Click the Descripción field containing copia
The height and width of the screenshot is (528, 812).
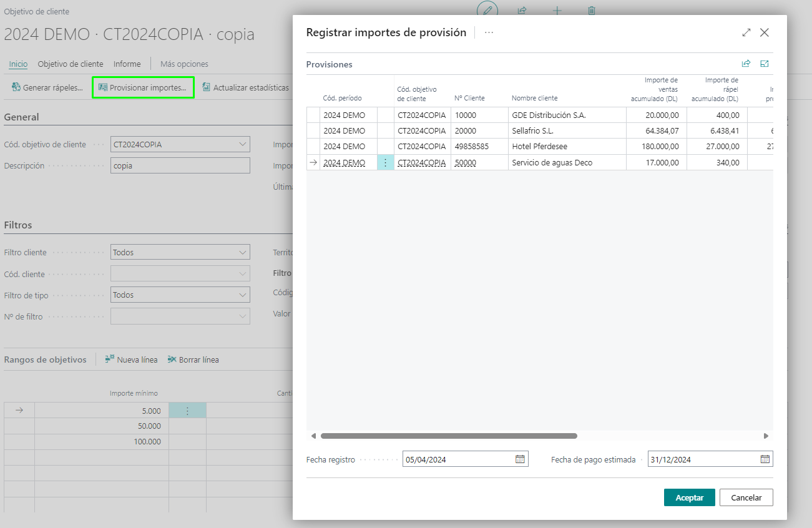pyautogui.click(x=180, y=165)
